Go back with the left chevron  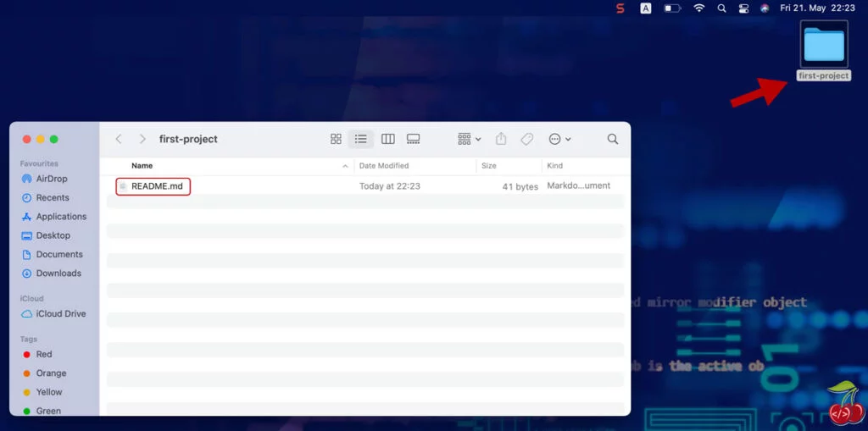click(119, 139)
